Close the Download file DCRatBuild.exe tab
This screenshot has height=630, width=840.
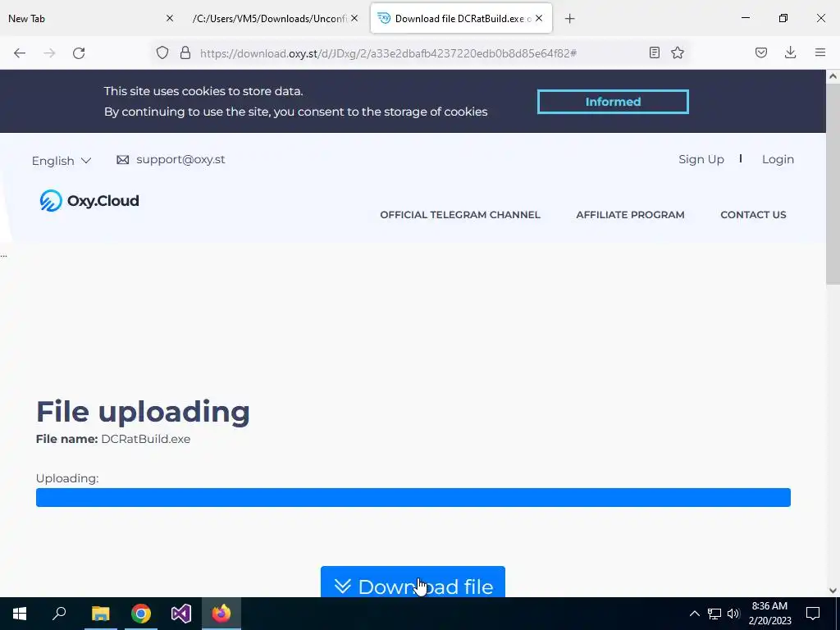[x=540, y=18]
